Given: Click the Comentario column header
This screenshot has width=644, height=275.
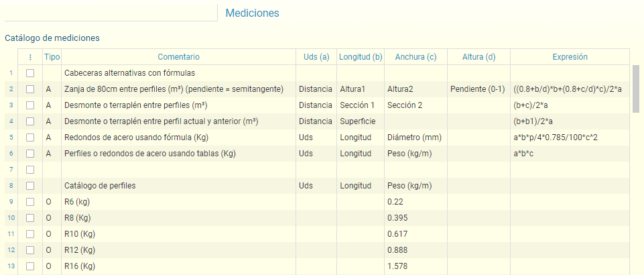Looking at the screenshot, I should [x=178, y=57].
